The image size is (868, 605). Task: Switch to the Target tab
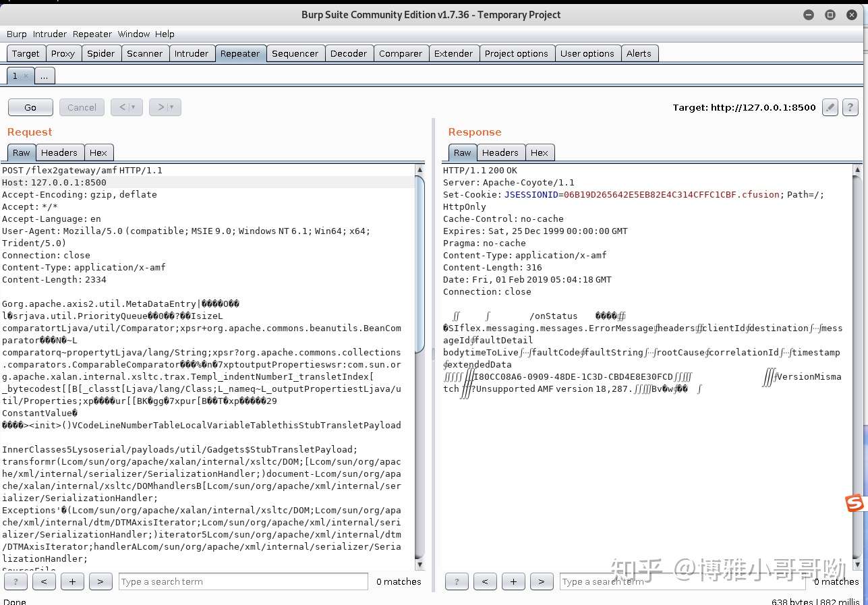[x=26, y=53]
